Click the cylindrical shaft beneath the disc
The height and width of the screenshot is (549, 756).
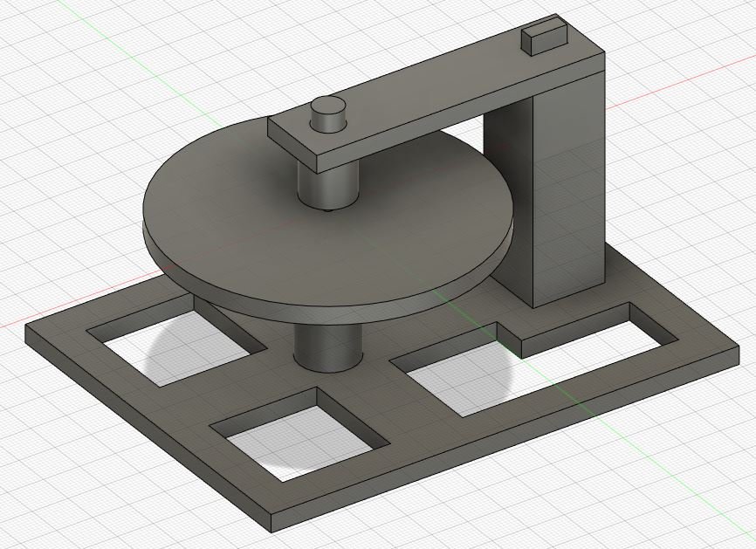[328, 347]
